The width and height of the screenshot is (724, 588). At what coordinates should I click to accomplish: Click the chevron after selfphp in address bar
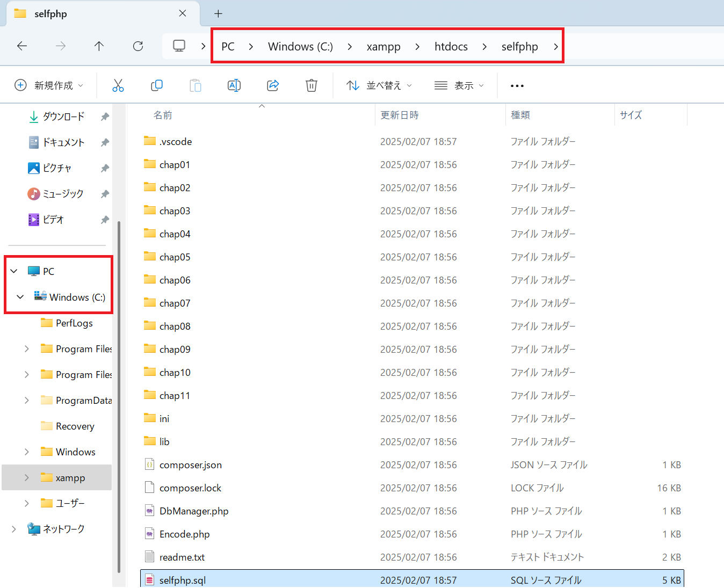click(x=556, y=47)
